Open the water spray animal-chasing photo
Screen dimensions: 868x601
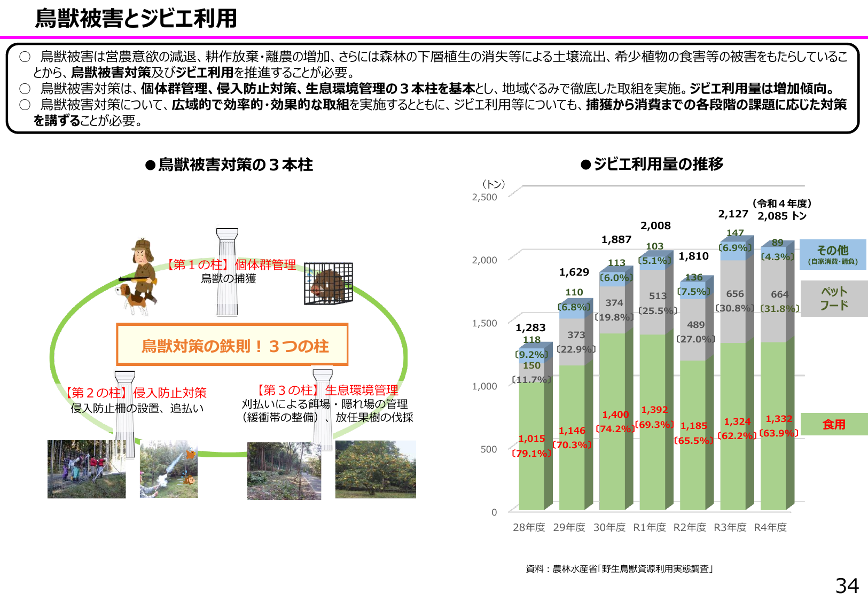(x=168, y=469)
